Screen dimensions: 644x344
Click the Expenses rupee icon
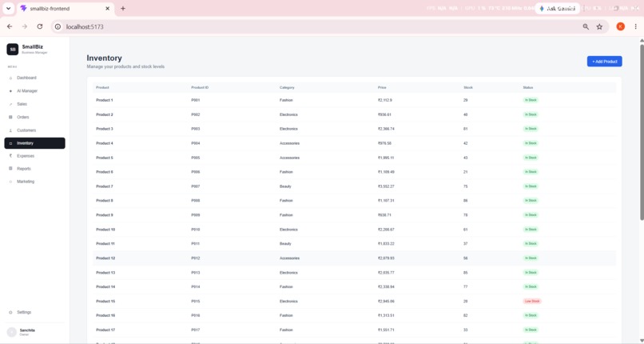tap(10, 156)
